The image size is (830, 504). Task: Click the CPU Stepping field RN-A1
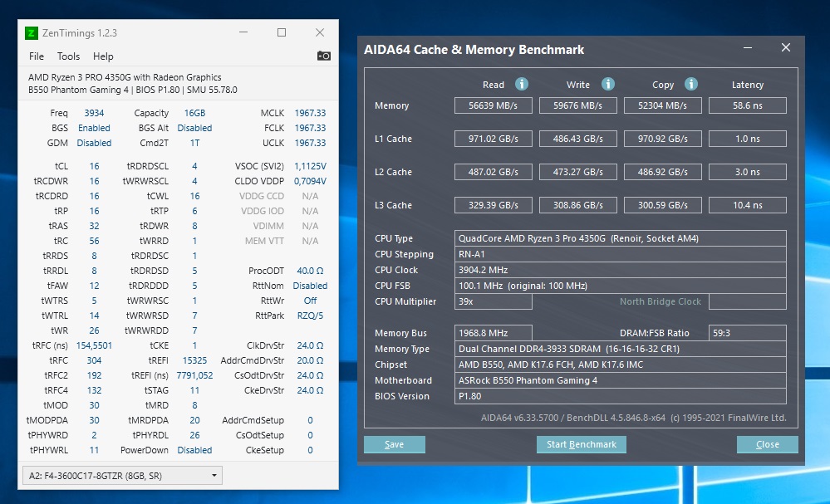click(621, 254)
